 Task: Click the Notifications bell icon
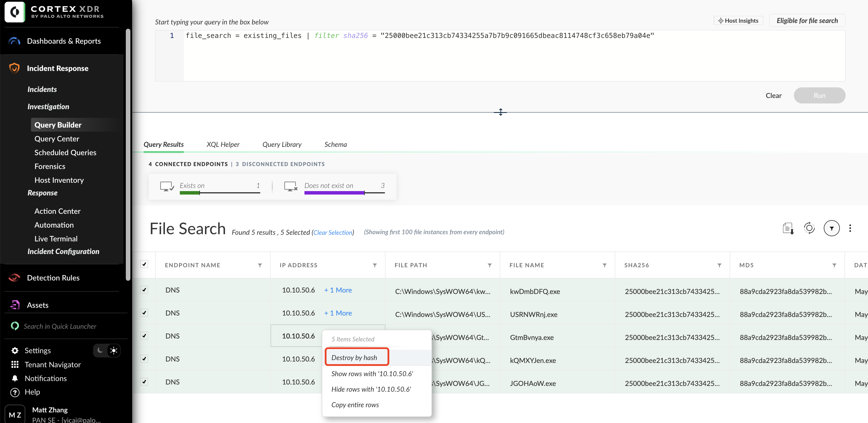point(15,378)
